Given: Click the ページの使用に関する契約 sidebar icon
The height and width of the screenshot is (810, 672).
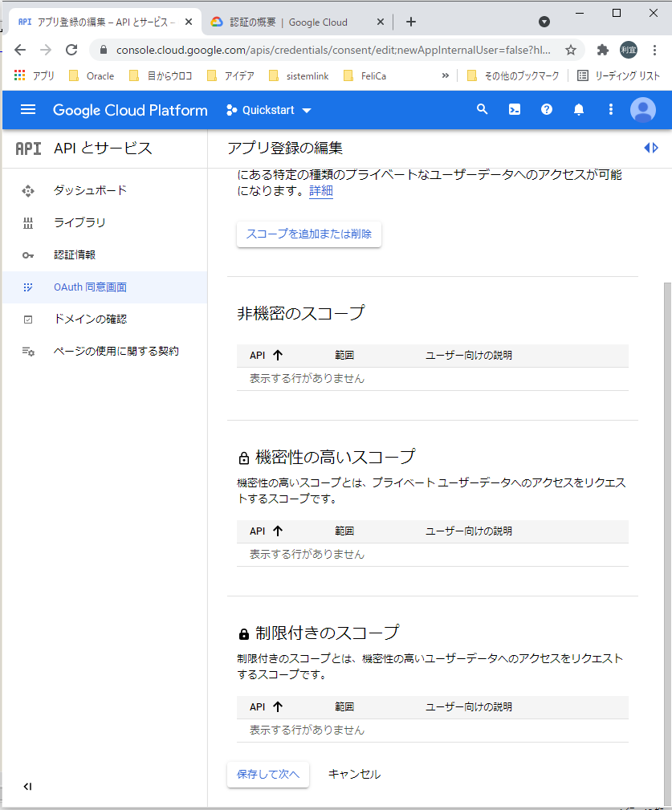Looking at the screenshot, I should 27,351.
